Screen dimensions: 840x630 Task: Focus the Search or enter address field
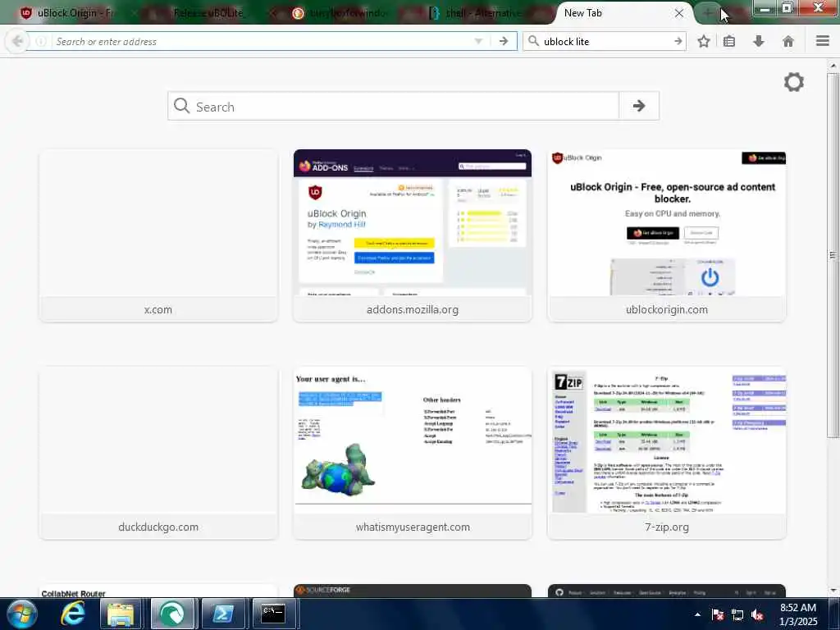[262, 41]
